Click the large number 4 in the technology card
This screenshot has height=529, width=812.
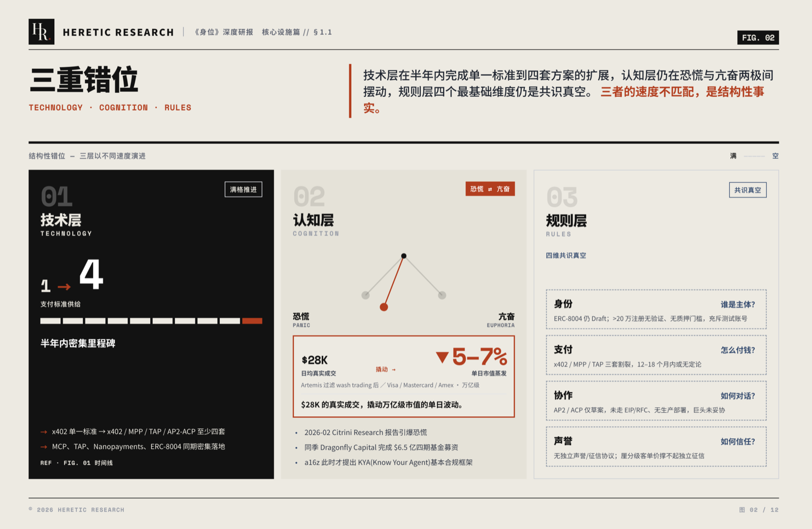[x=91, y=274]
